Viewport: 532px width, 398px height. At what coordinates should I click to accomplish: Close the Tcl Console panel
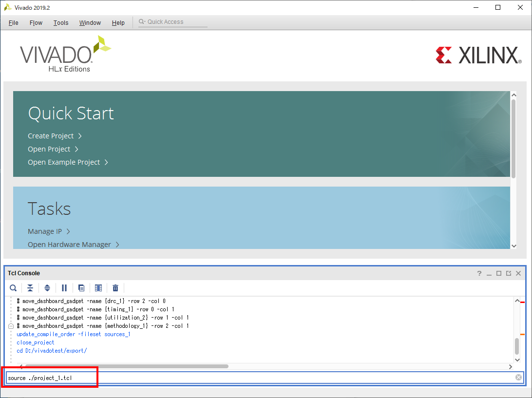point(518,273)
